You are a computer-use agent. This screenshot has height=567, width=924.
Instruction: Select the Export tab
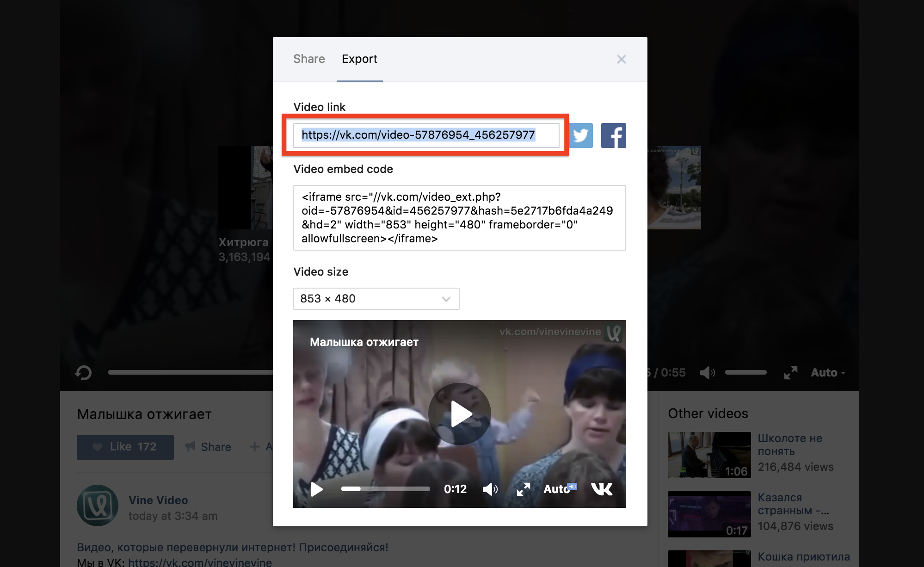tap(359, 59)
